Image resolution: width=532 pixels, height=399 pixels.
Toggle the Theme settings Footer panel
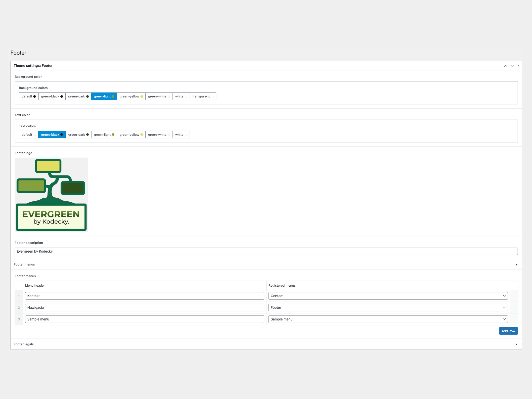[518, 66]
